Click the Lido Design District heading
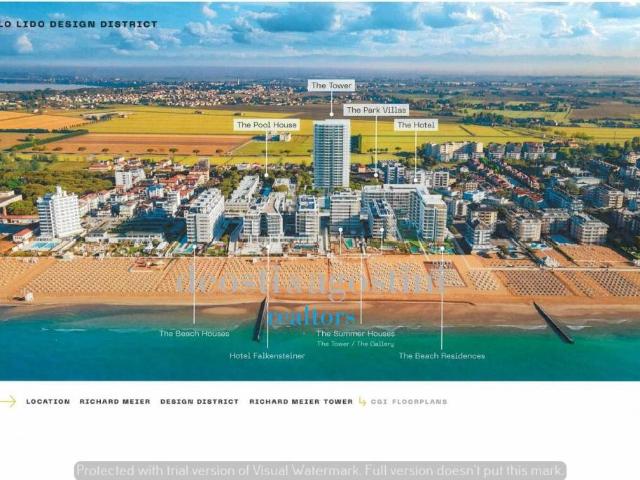This screenshot has width=640, height=480. pyautogui.click(x=79, y=24)
